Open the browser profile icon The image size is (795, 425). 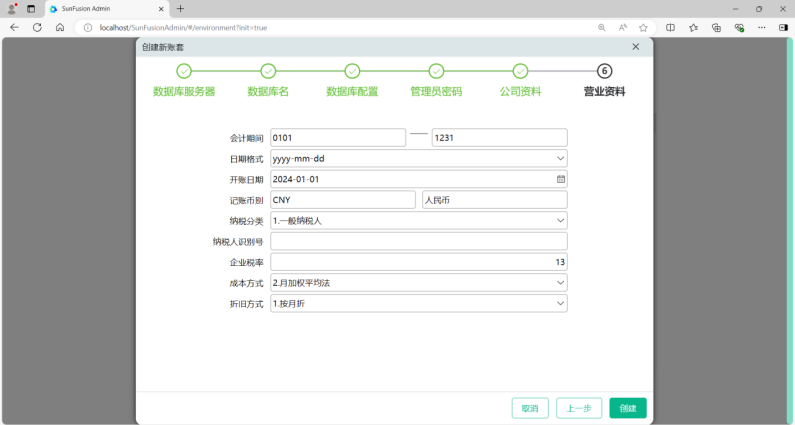point(12,9)
